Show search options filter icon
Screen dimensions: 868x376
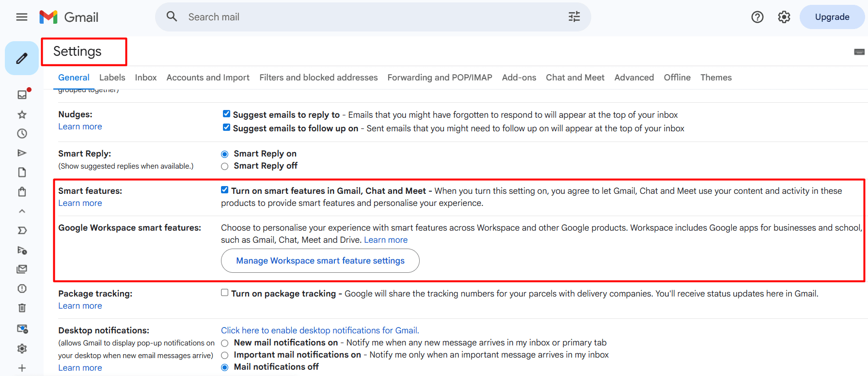574,17
